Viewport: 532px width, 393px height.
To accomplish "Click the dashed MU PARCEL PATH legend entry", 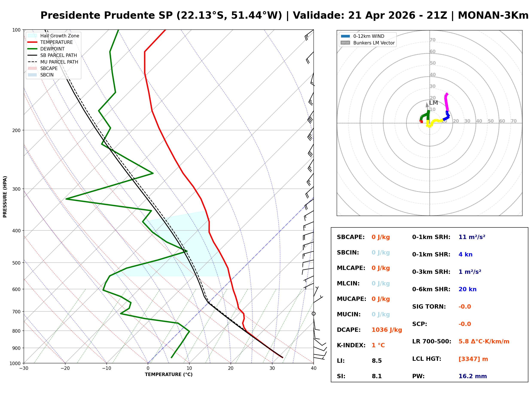I will click(x=32, y=62).
